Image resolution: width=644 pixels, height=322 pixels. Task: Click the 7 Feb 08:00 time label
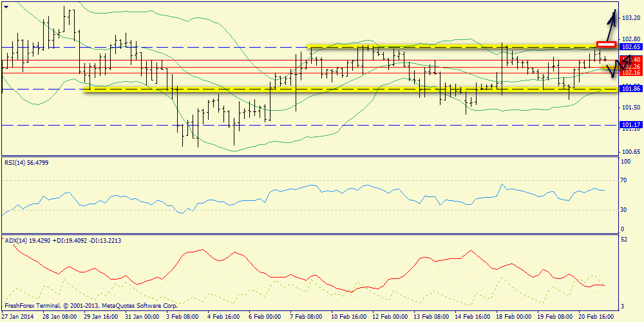click(x=305, y=317)
